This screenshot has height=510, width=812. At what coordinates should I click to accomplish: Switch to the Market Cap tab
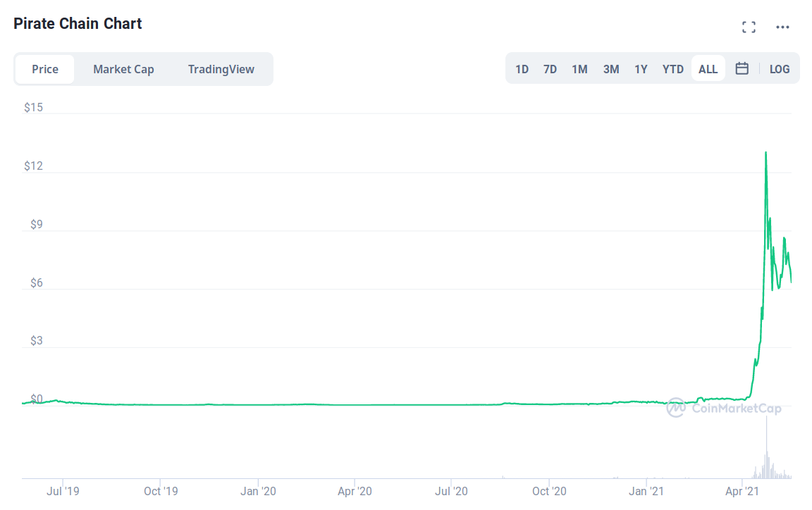click(x=123, y=69)
